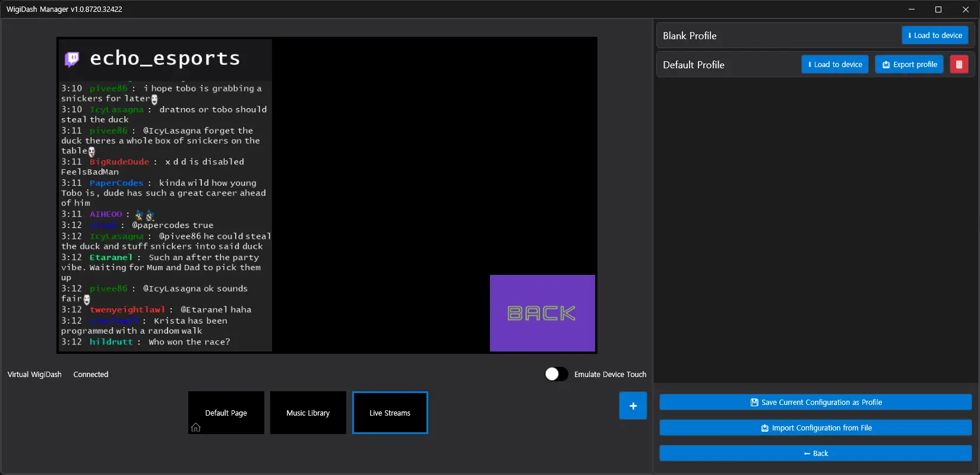Tap the purple BACK tile in the preview
The width and height of the screenshot is (980, 475).
coord(542,313)
